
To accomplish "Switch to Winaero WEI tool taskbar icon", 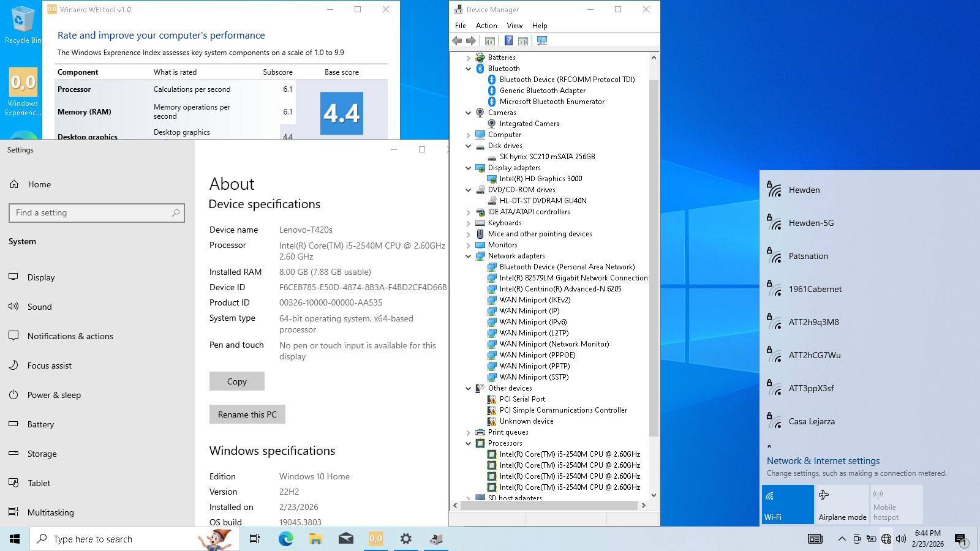I will (376, 539).
